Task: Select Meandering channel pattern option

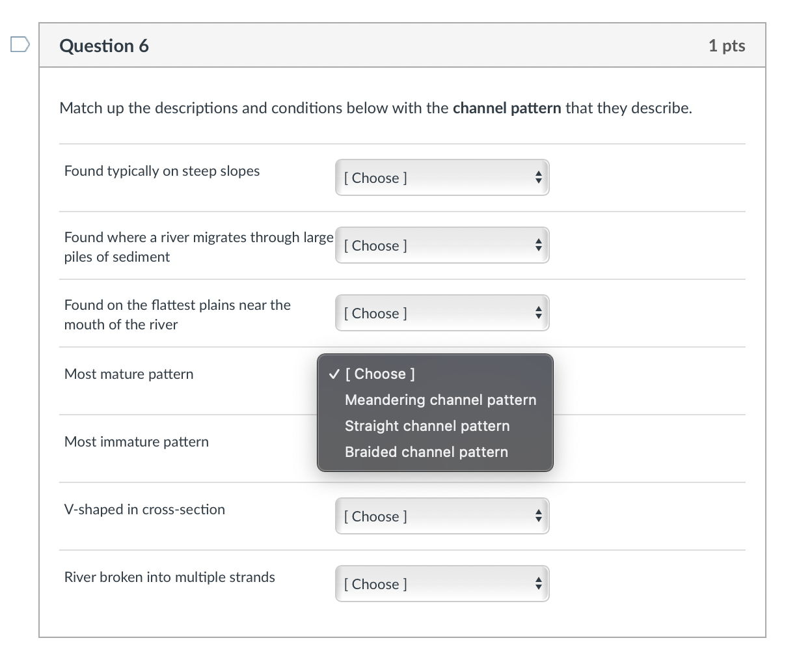Action: [x=440, y=400]
